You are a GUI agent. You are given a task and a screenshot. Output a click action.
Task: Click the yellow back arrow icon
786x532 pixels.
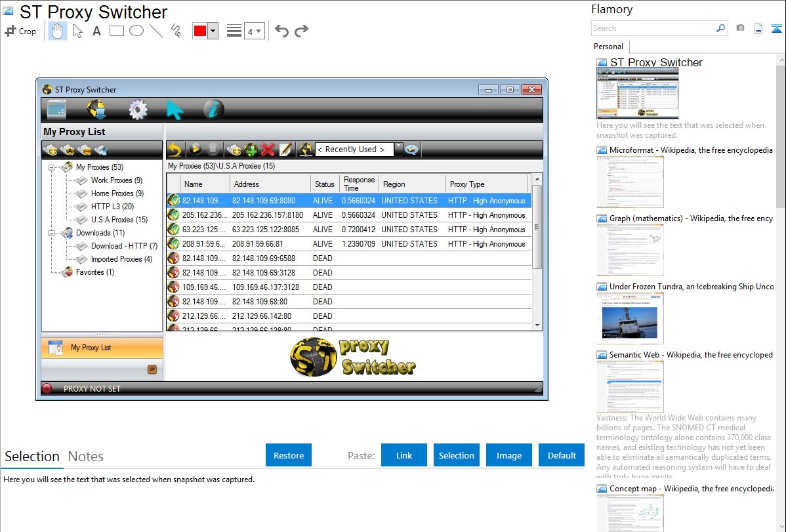pyautogui.click(x=175, y=150)
